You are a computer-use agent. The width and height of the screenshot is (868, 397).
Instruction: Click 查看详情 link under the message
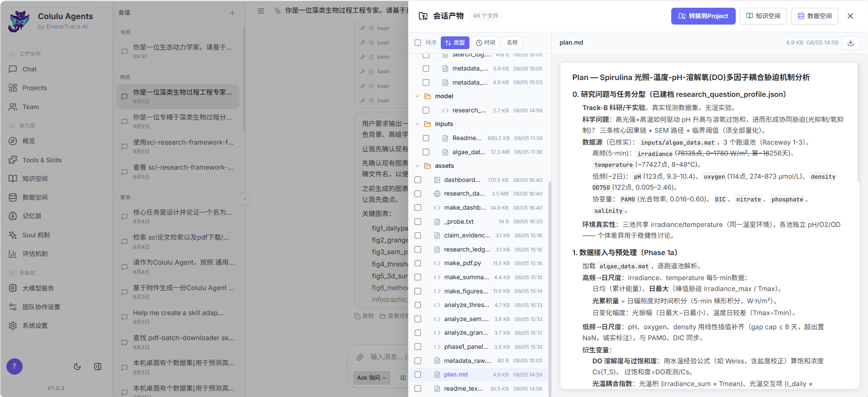pos(394,316)
